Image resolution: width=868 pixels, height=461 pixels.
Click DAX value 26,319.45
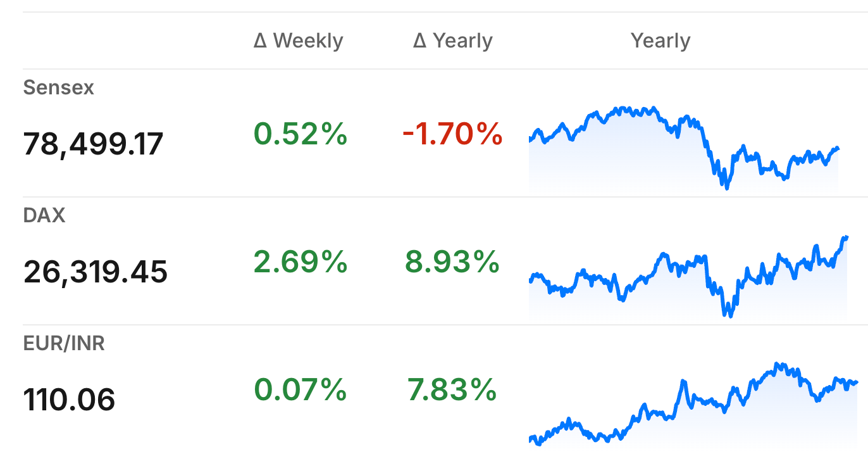(x=96, y=272)
